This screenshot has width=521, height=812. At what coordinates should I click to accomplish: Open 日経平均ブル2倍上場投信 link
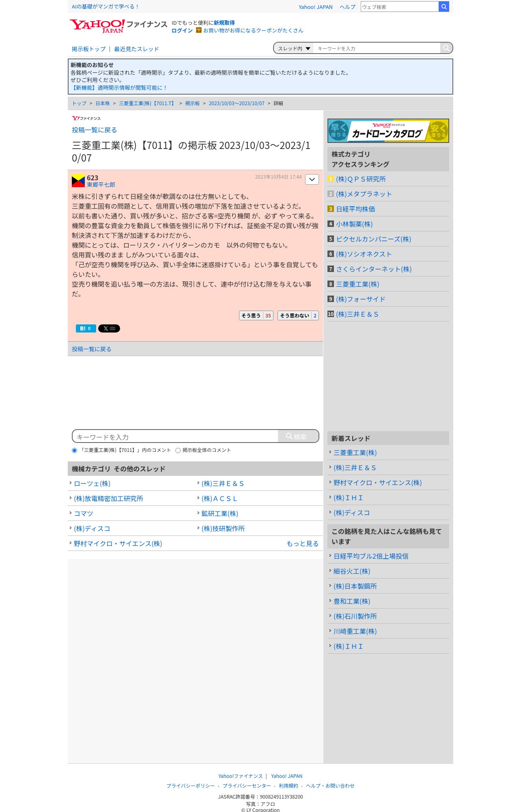tap(371, 556)
